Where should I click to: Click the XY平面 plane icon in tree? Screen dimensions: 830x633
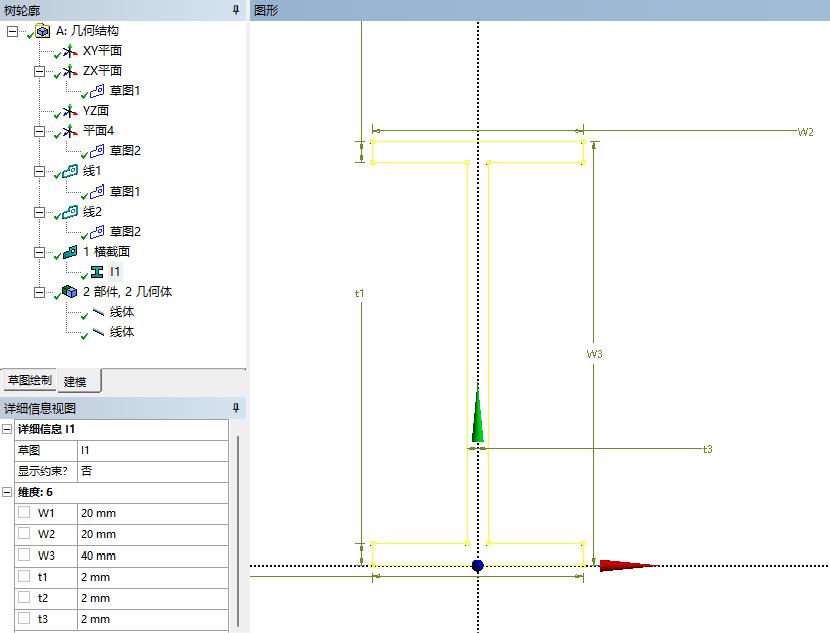(69, 51)
